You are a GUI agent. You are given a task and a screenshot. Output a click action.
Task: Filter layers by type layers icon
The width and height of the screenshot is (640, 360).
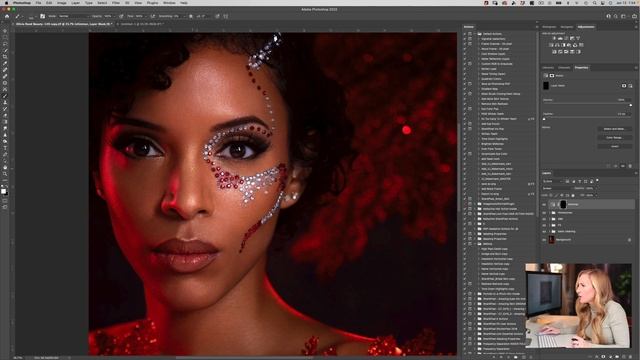[580, 181]
